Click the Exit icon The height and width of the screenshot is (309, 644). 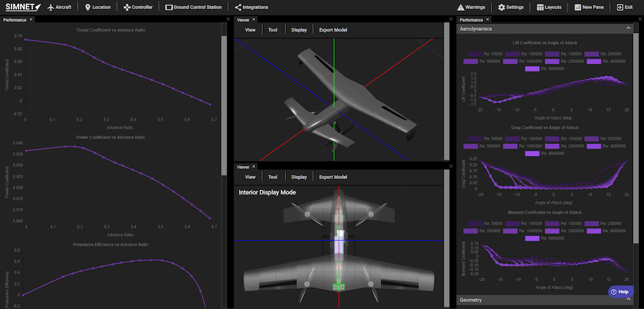tap(620, 7)
